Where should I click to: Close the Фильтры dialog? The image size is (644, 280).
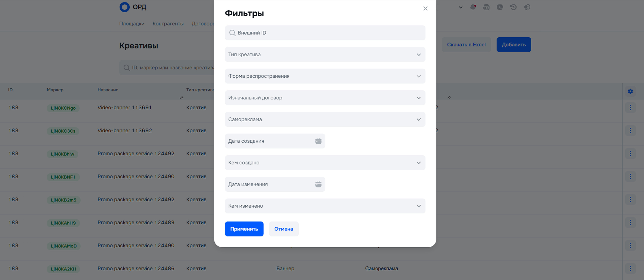(x=425, y=8)
